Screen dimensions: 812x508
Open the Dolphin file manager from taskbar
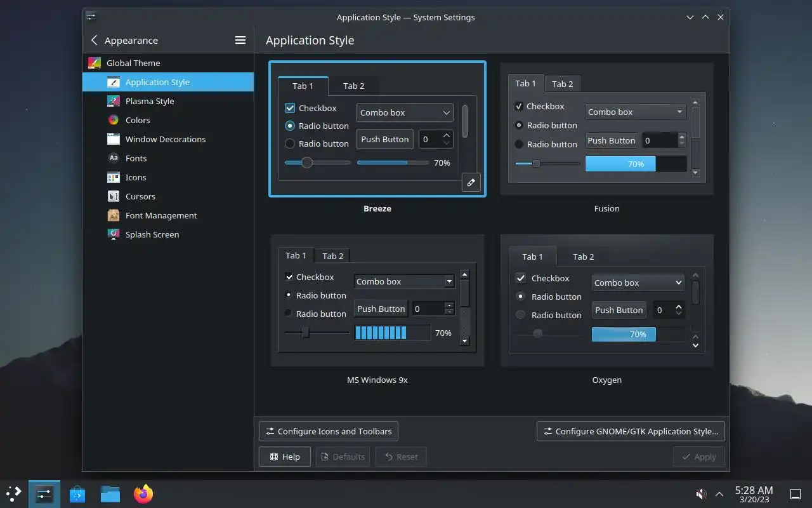110,493
